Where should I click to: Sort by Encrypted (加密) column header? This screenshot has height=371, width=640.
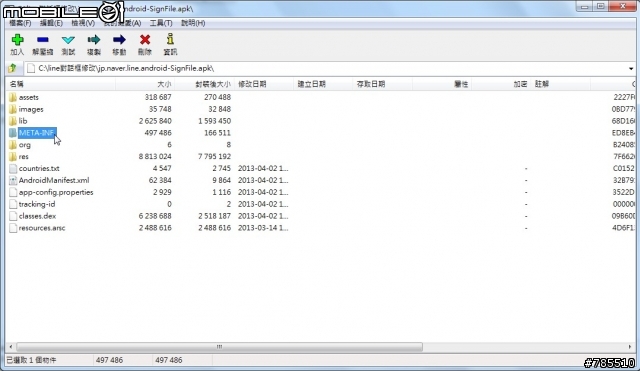click(501, 84)
